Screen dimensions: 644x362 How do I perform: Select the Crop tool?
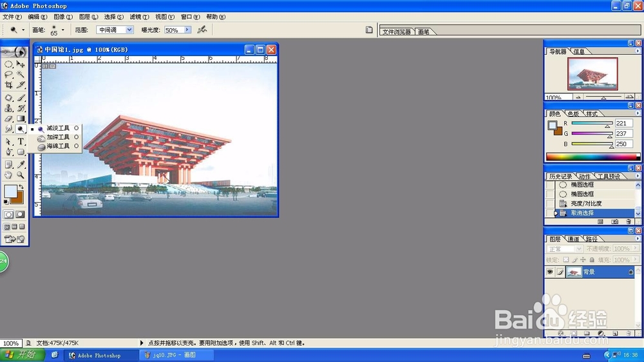pos(8,85)
